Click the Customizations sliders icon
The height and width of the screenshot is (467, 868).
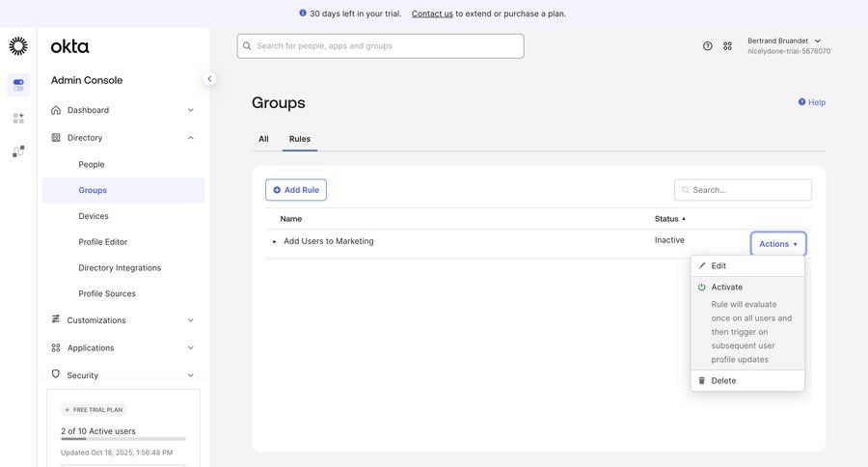click(55, 318)
